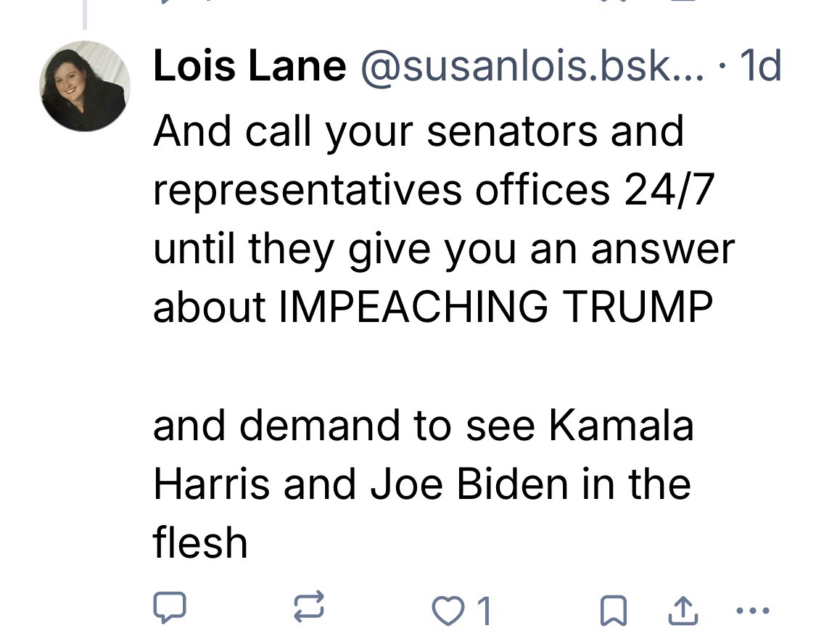
Task: Reply to Lois Lane's post
Action: (170, 609)
